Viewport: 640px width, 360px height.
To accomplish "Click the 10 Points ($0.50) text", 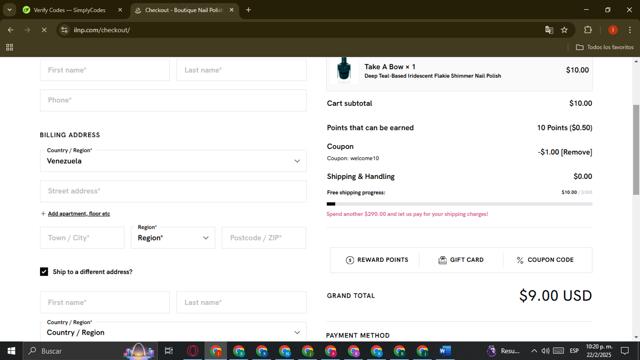I will point(564,128).
